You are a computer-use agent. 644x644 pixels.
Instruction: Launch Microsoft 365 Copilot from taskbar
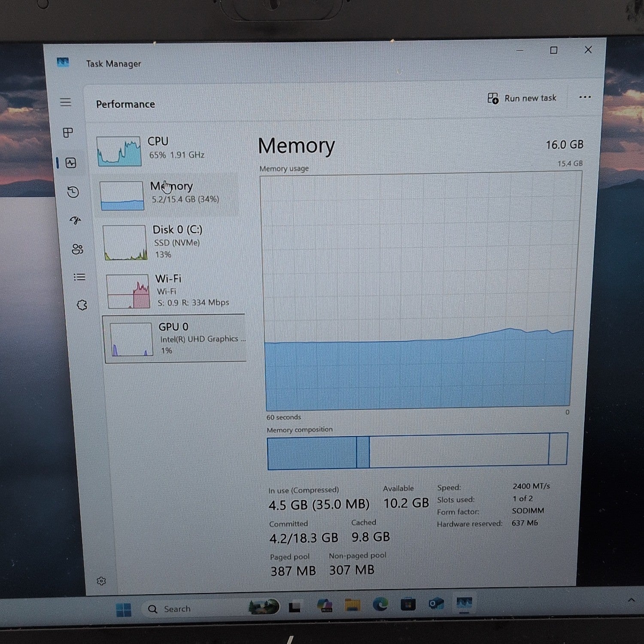point(325,606)
